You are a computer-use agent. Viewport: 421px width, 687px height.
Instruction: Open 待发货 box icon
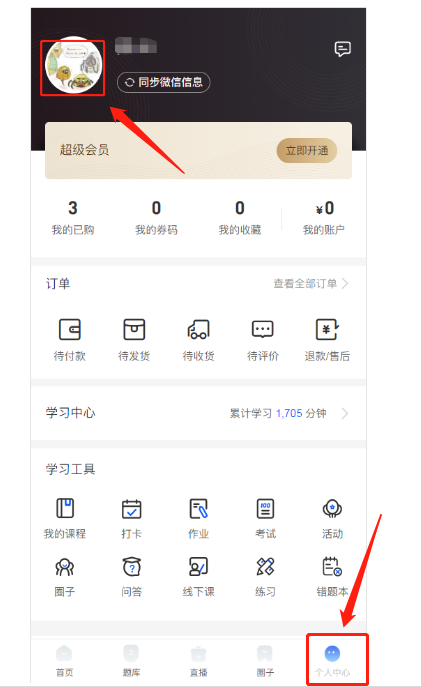coord(134,329)
